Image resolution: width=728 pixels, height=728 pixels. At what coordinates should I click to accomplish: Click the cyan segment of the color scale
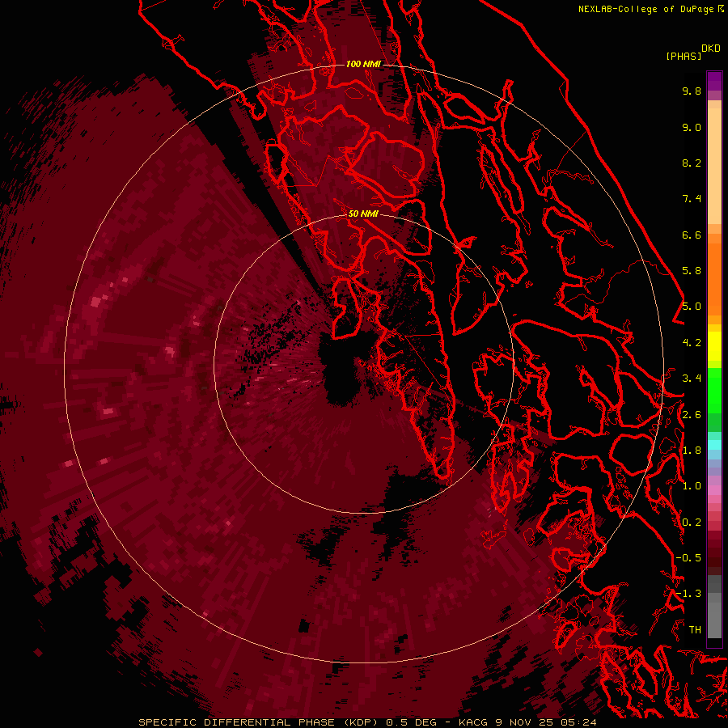tap(714, 445)
